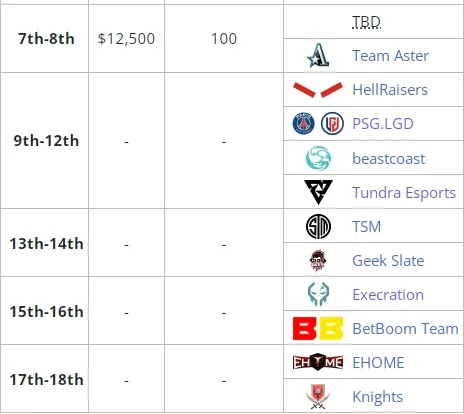
Task: Click the $12,500 prize cell
Action: 126,39
